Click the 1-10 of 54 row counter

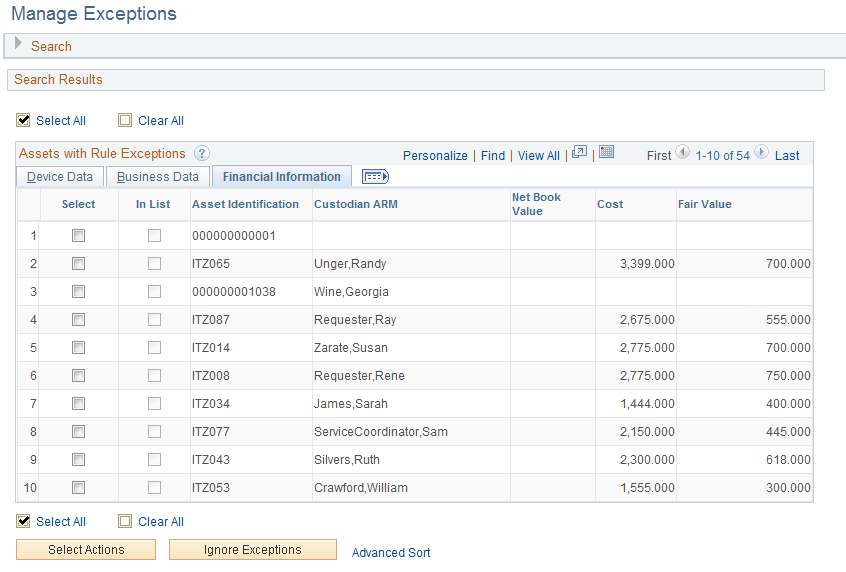point(722,156)
